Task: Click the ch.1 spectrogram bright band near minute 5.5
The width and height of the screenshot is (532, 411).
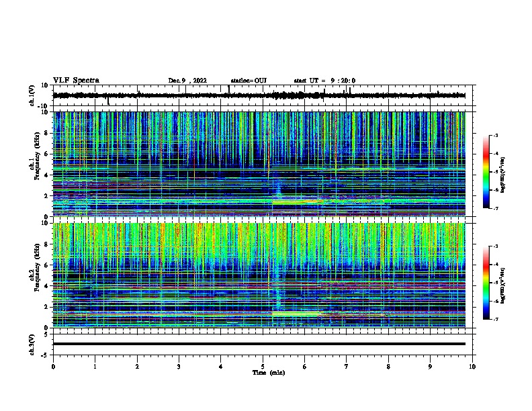Action: coord(296,201)
